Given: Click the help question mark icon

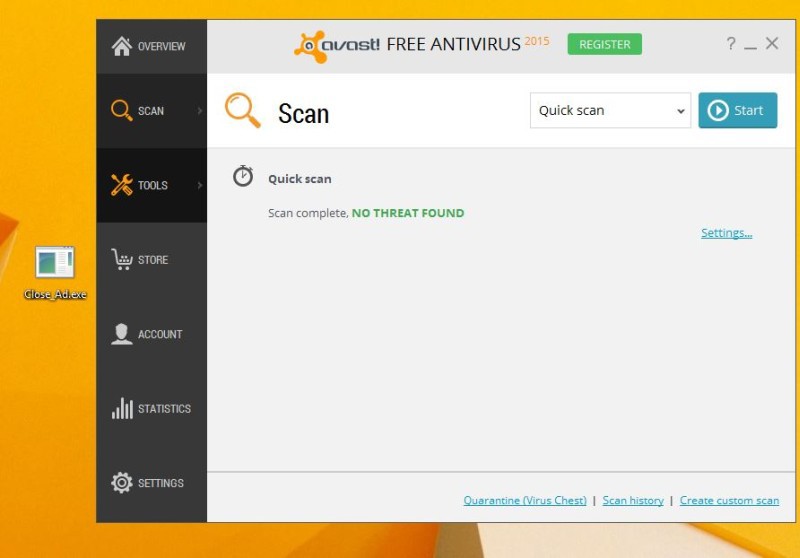Looking at the screenshot, I should (731, 43).
